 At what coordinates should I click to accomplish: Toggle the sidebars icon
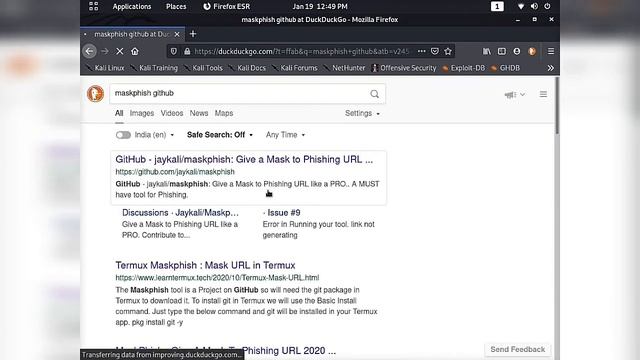pos(502,51)
